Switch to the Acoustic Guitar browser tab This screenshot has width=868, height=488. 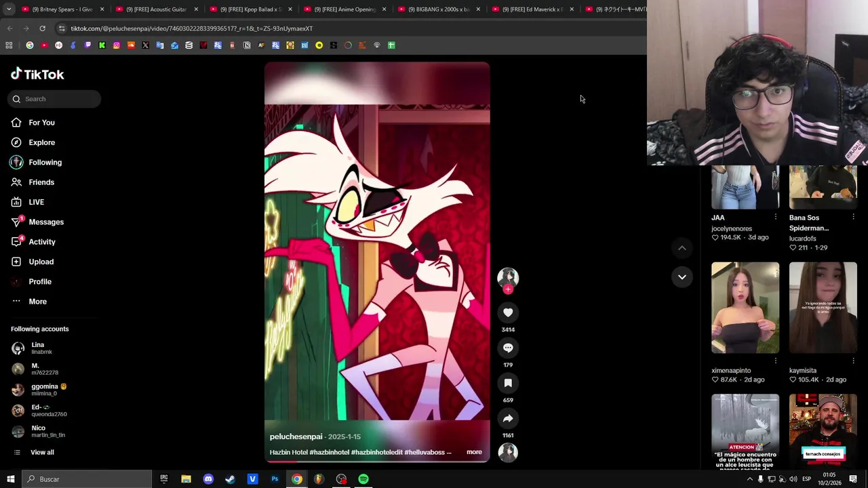click(155, 9)
